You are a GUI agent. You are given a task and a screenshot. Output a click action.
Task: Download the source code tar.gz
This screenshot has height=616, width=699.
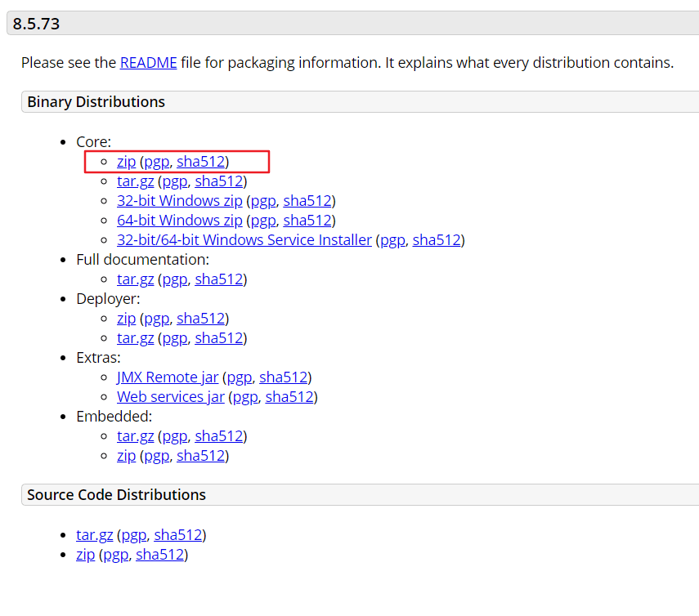tap(94, 535)
